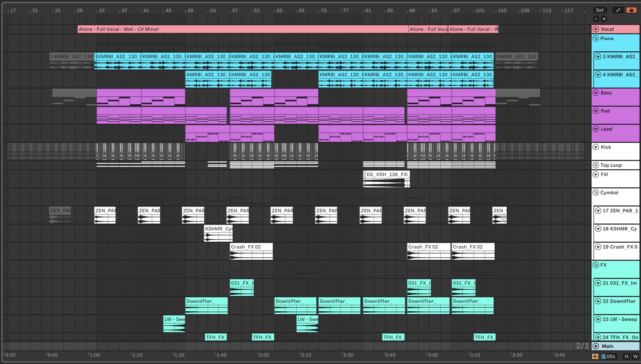Image resolution: width=641 pixels, height=364 pixels.
Task: Select the first LW - Swe sweep clip
Action: click(174, 324)
